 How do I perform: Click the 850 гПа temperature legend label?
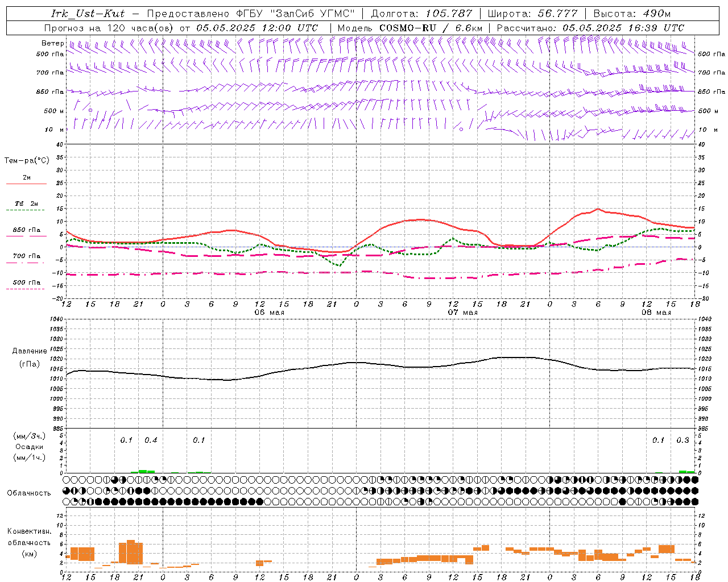26,230
